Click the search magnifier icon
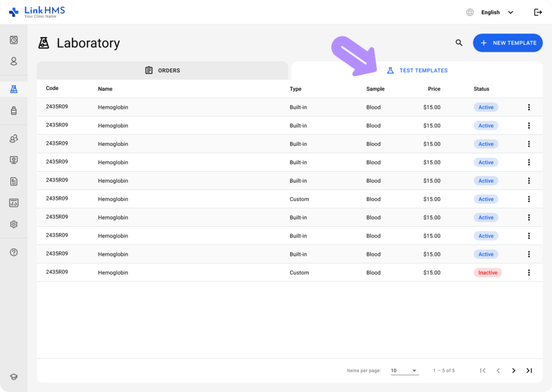The width and height of the screenshot is (552, 392). tap(459, 43)
